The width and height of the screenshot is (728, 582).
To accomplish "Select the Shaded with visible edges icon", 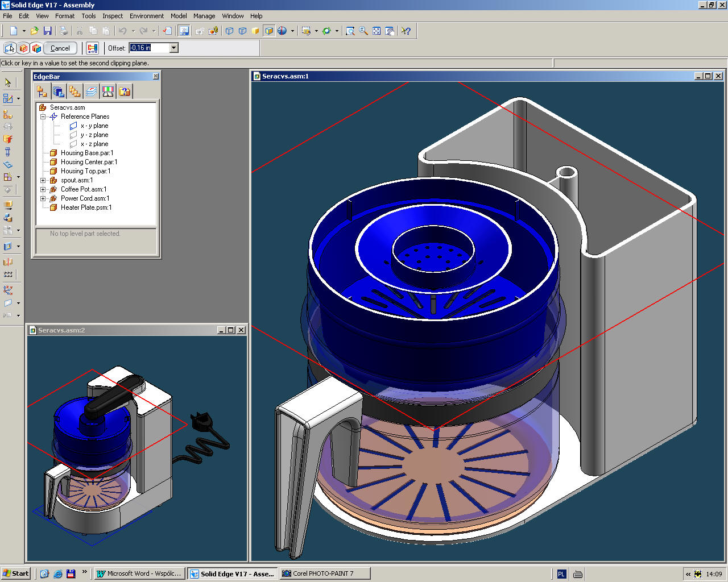I will 269,31.
